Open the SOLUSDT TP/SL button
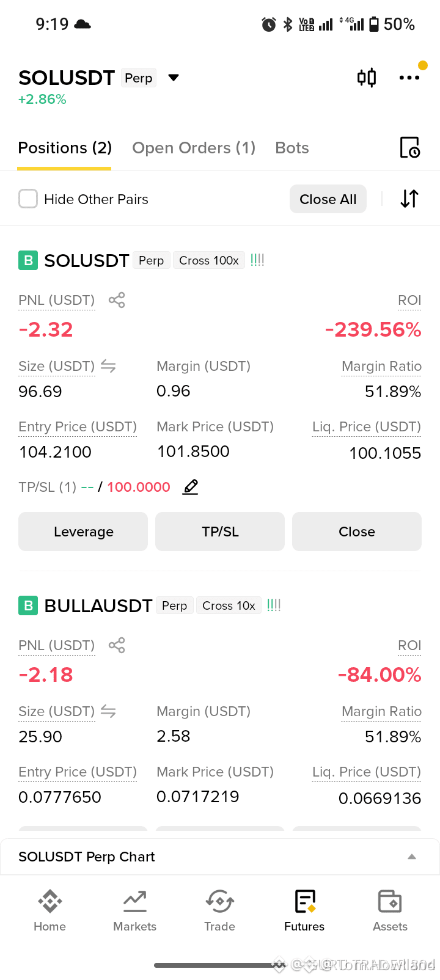The height and width of the screenshot is (980, 440). 220,532
